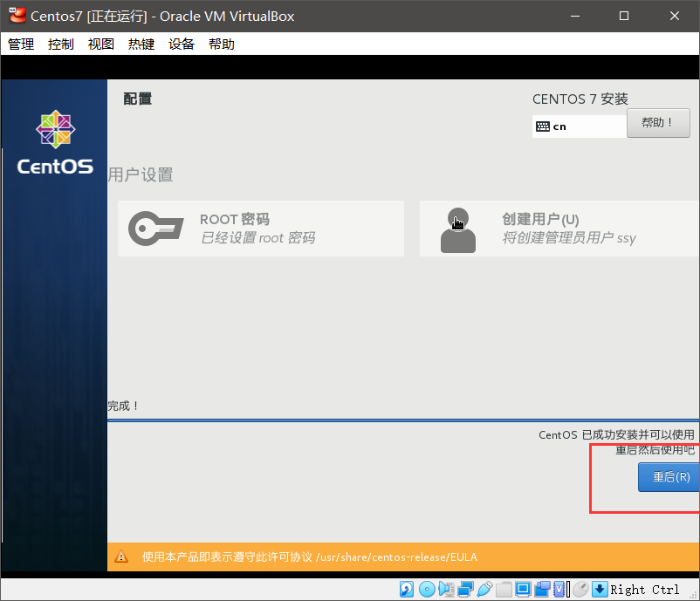Click the 重启(R) reboot button
The image size is (700, 601).
point(669,477)
